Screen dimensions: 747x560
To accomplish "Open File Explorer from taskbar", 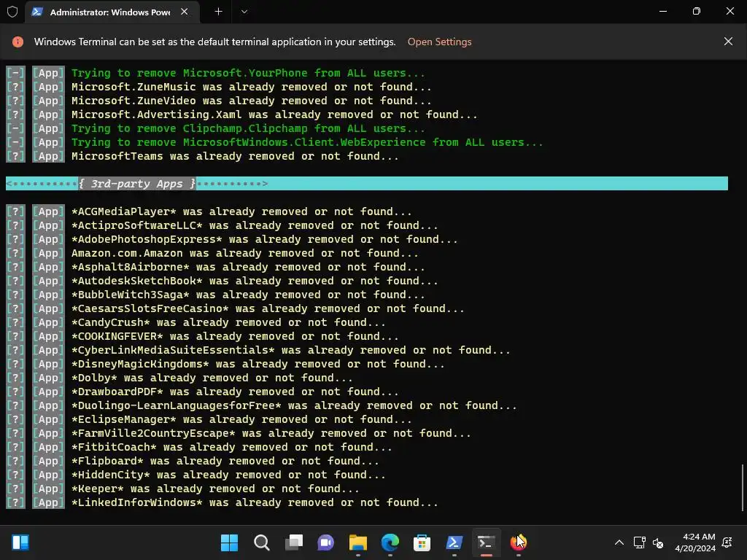I will click(x=357, y=542).
